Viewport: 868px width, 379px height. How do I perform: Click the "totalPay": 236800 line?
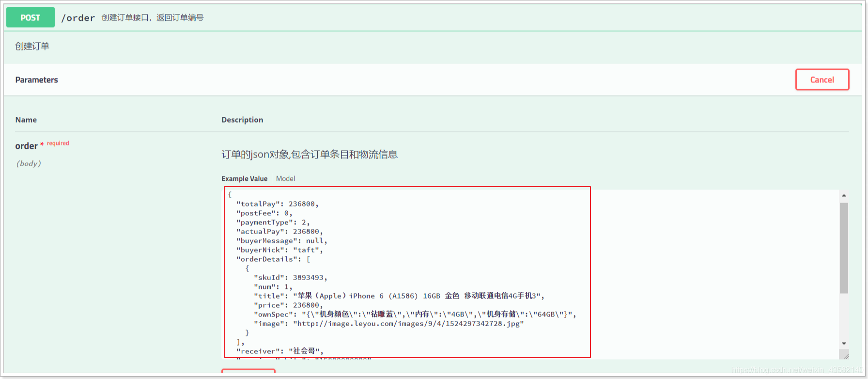278,204
